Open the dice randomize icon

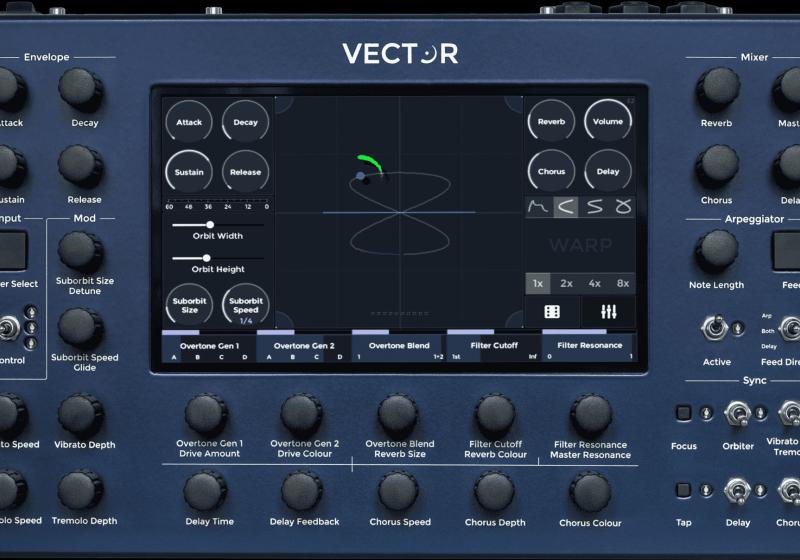(552, 312)
